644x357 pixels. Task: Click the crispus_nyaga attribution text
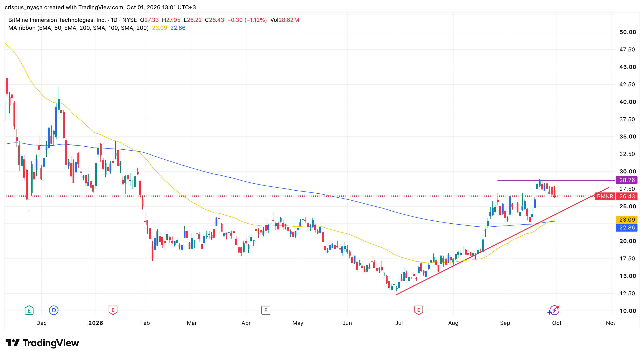[x=24, y=7]
